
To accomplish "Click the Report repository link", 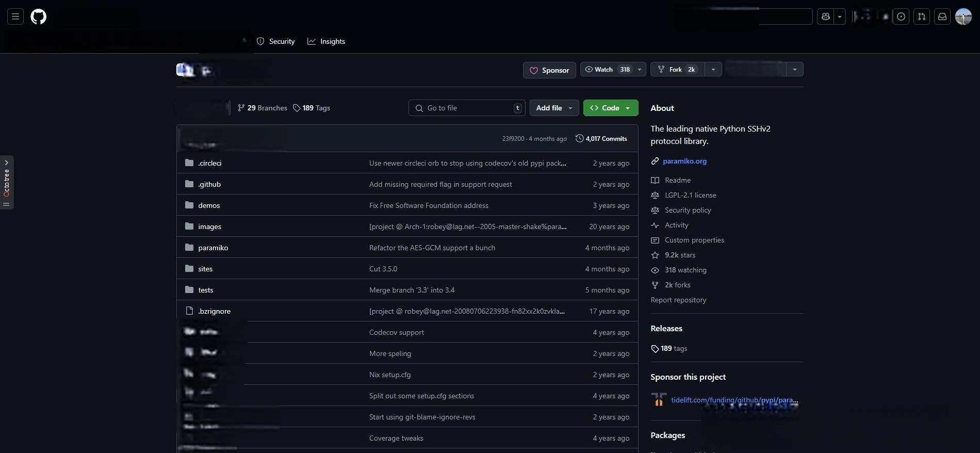I will [678, 300].
